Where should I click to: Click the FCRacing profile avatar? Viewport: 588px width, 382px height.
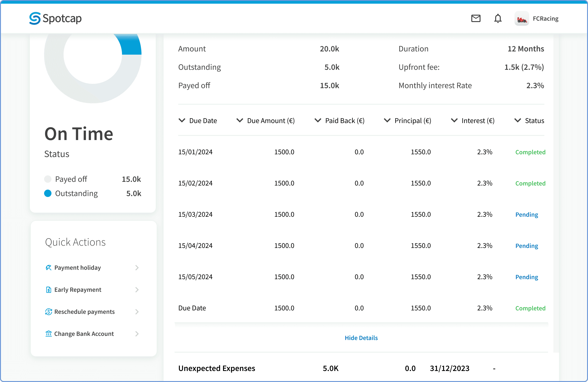(522, 19)
